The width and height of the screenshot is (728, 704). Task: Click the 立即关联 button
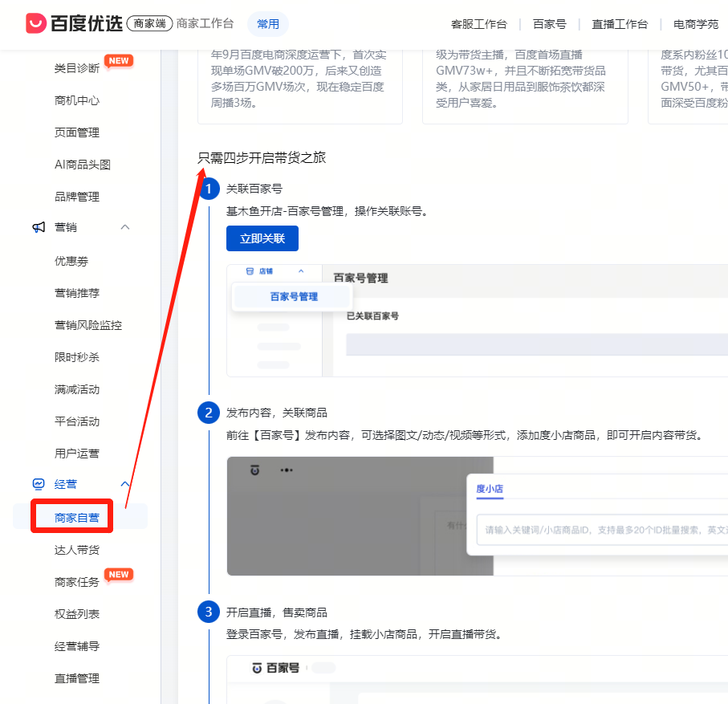coord(262,238)
